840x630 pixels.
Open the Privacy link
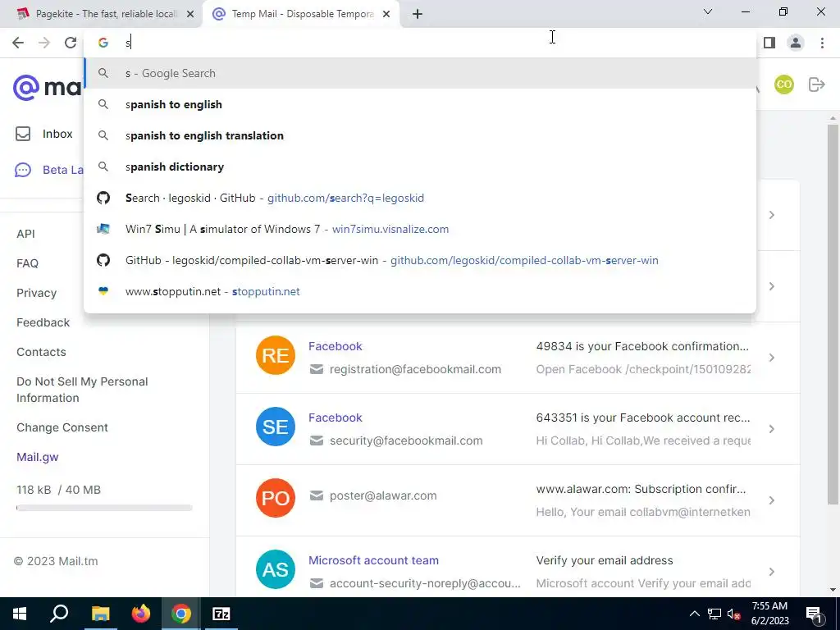point(36,293)
